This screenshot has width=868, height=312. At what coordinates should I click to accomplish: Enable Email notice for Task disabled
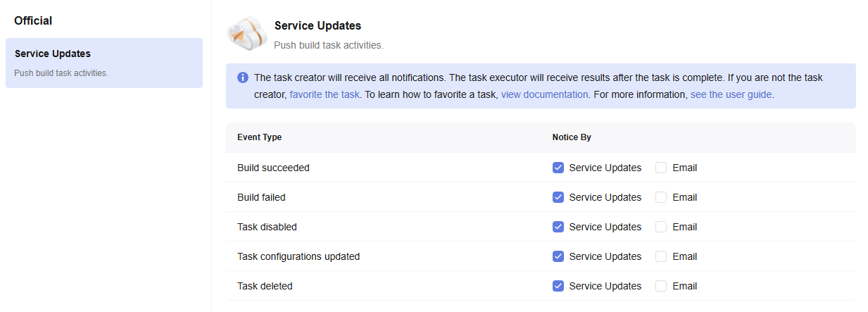click(x=661, y=227)
